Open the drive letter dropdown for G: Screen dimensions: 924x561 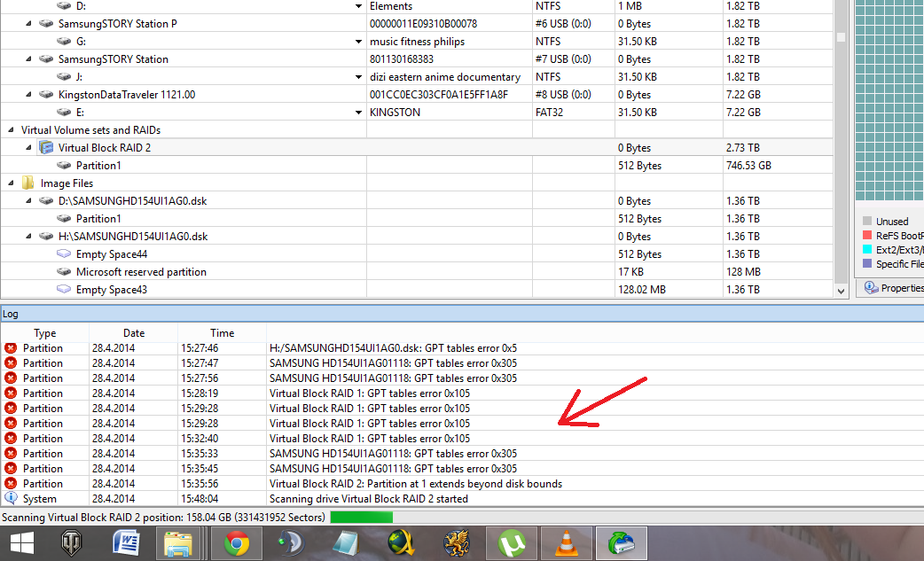click(358, 41)
